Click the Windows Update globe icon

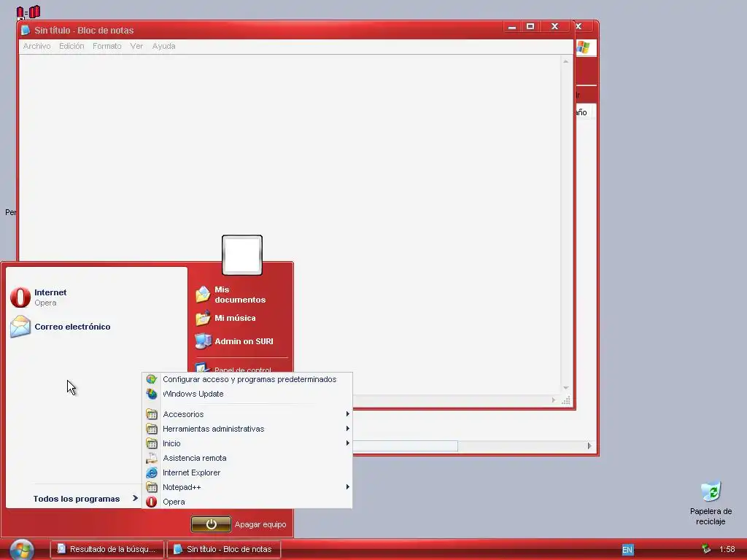pyautogui.click(x=152, y=394)
